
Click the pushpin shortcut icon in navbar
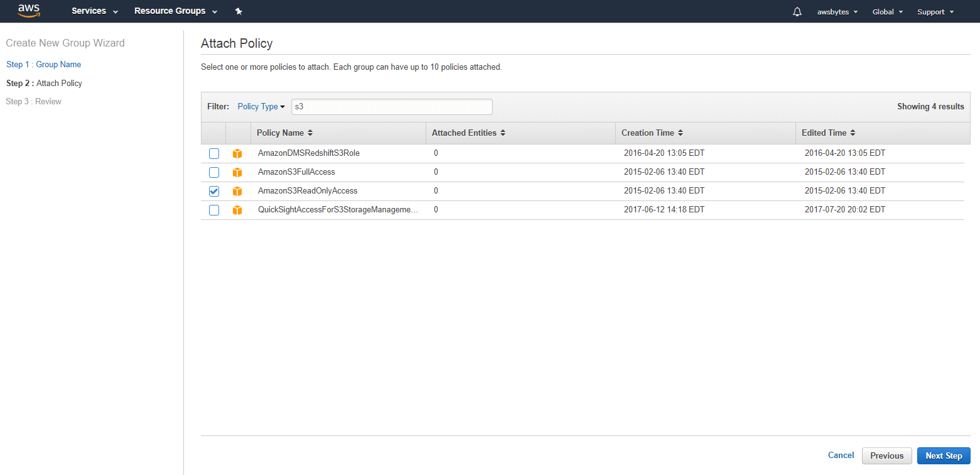pos(239,11)
